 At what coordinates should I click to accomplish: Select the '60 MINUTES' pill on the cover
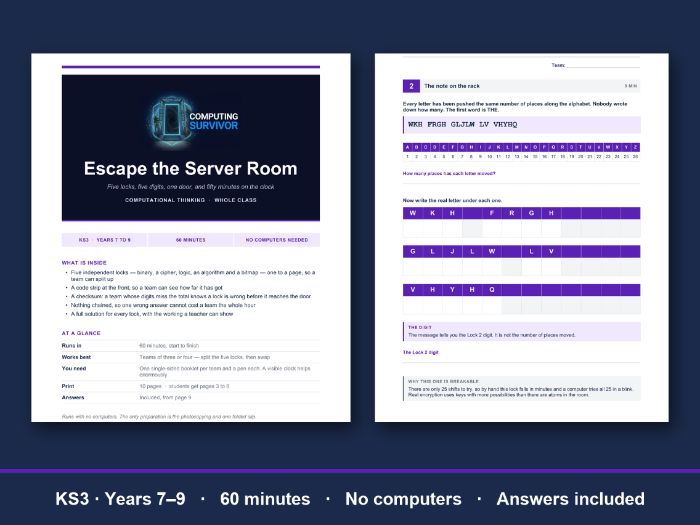(x=191, y=240)
